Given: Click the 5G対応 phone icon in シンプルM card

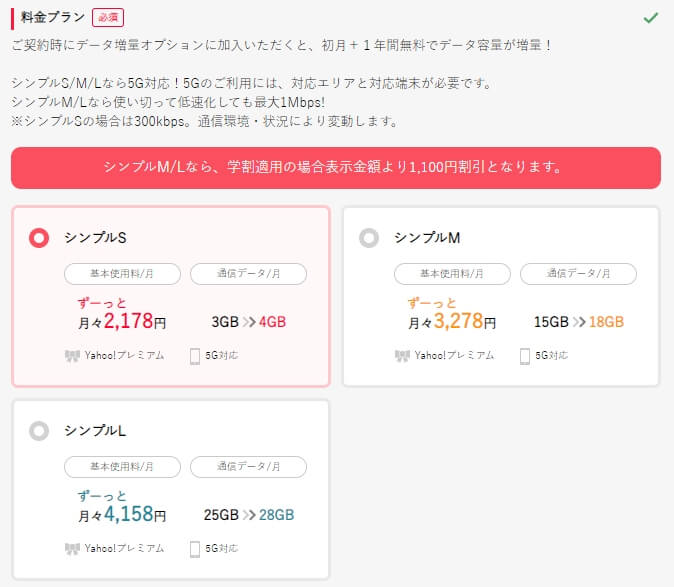Looking at the screenshot, I should [525, 356].
